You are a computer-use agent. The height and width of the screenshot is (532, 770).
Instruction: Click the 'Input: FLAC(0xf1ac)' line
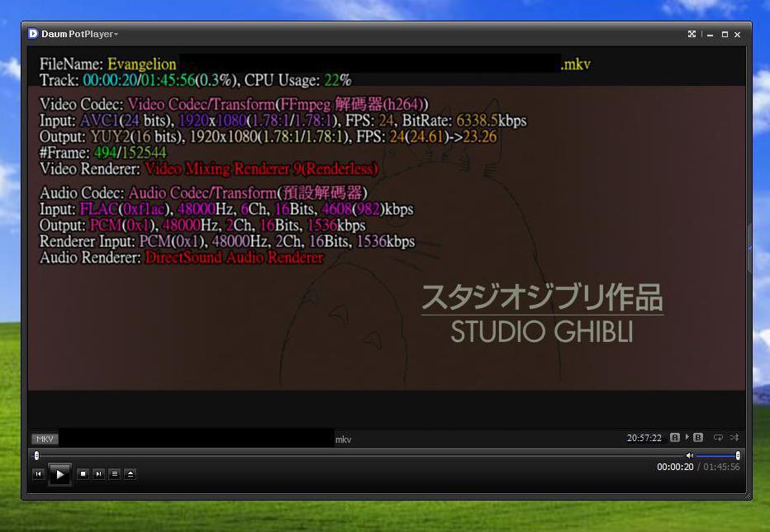point(226,209)
